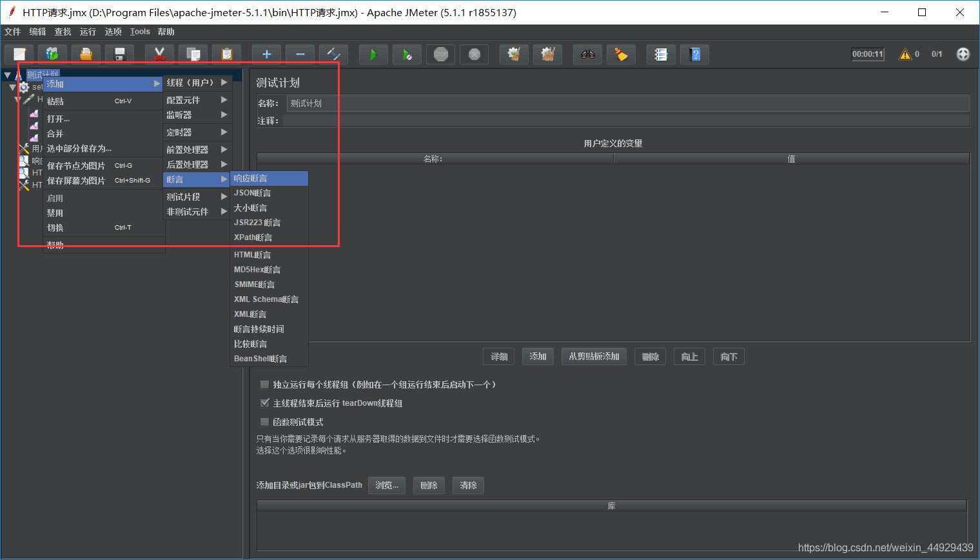
Task: Expand the 监听器 submenu
Action: tap(197, 115)
